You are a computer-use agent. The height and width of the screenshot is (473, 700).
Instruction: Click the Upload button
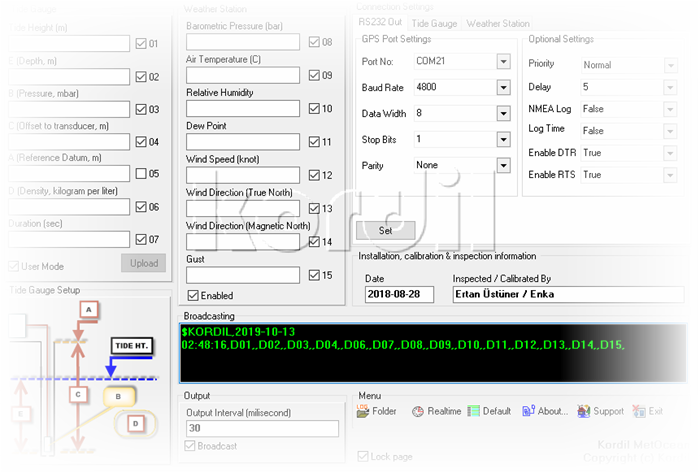point(144,263)
